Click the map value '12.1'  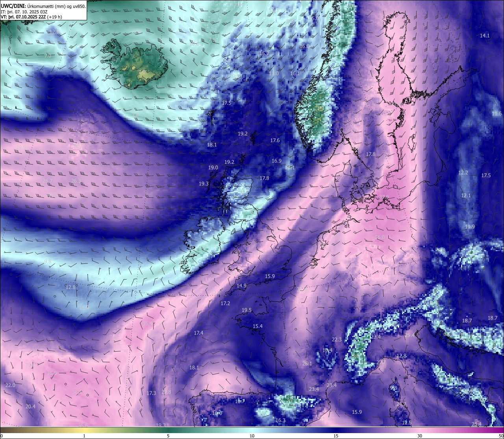pyautogui.click(x=466, y=195)
